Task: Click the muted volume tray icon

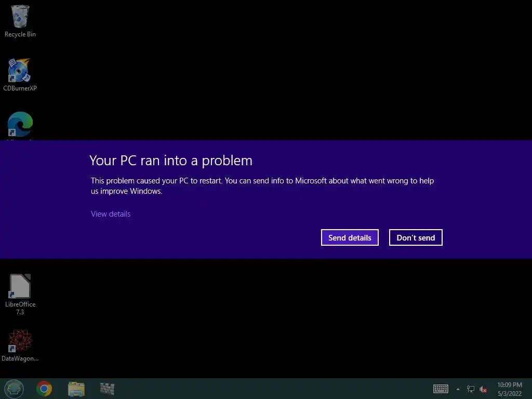Action: pyautogui.click(x=483, y=389)
